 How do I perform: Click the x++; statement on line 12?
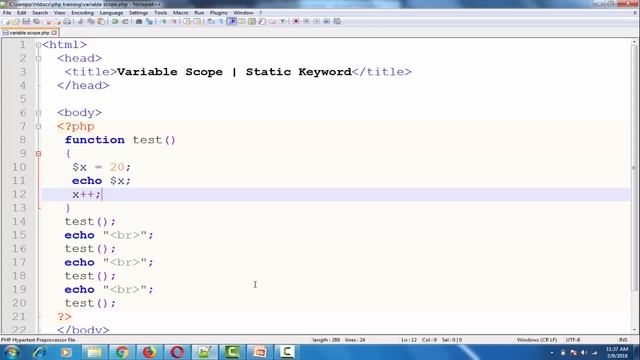(x=87, y=194)
